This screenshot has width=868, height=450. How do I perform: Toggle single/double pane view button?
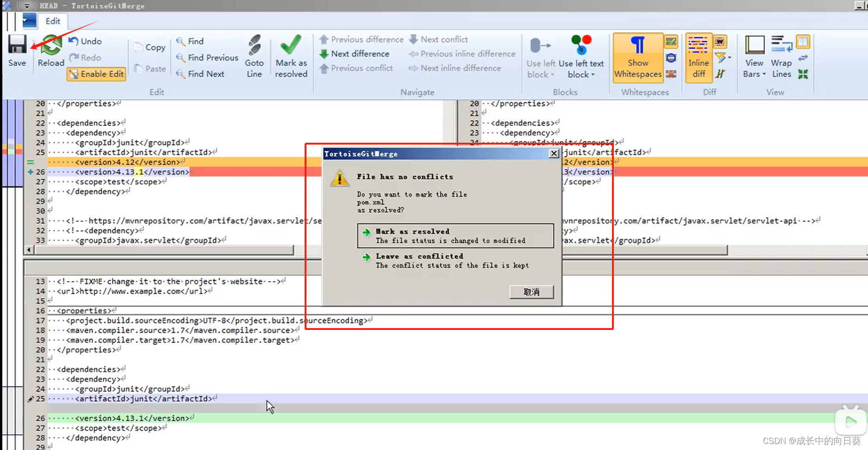click(x=803, y=42)
